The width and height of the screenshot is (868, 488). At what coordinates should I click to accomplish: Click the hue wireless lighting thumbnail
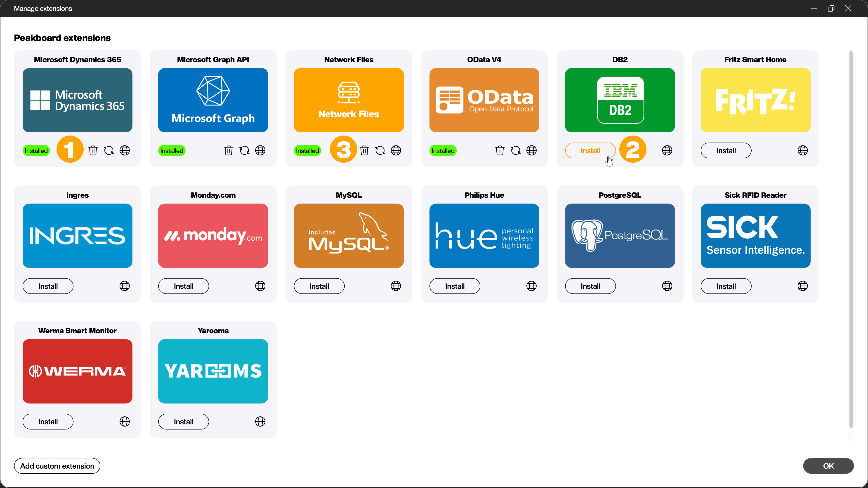(485, 236)
